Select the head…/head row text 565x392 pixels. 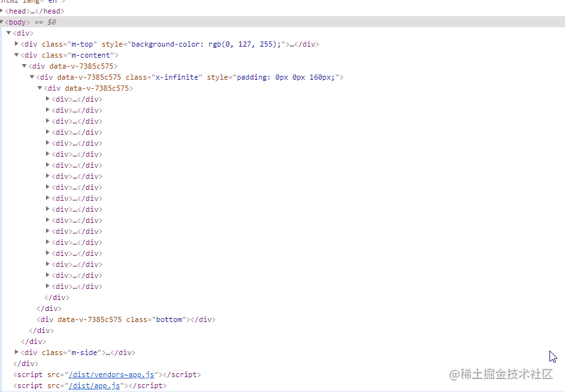[x=34, y=11]
